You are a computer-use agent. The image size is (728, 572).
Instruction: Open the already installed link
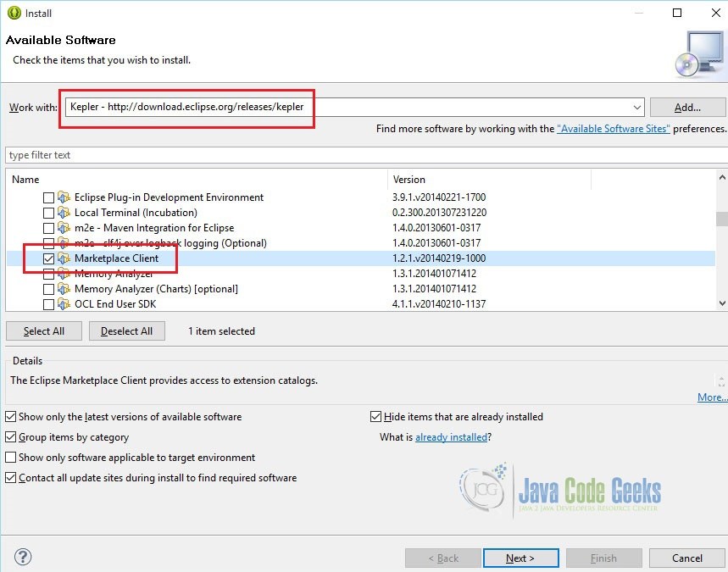[451, 437]
